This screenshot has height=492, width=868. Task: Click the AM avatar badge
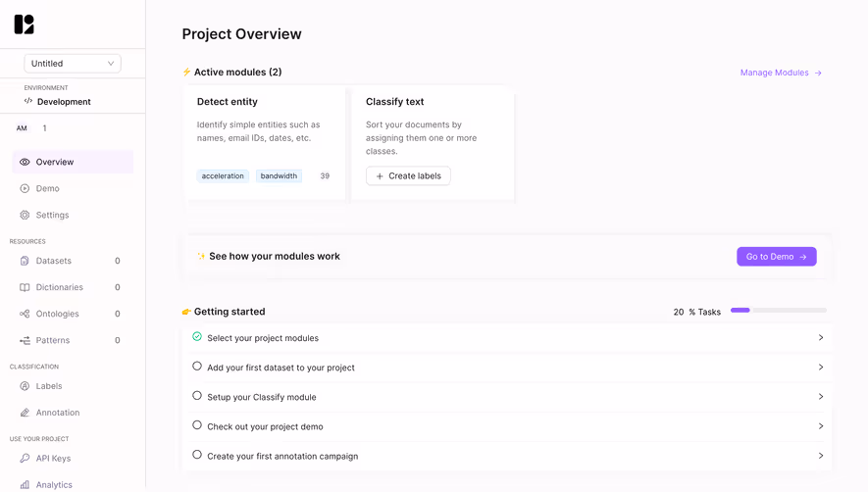tap(22, 128)
